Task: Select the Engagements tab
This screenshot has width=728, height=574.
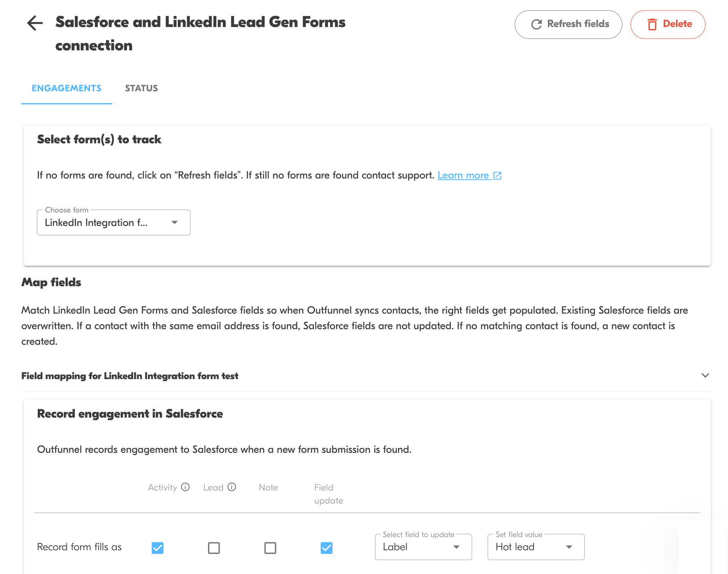Action: coord(66,88)
